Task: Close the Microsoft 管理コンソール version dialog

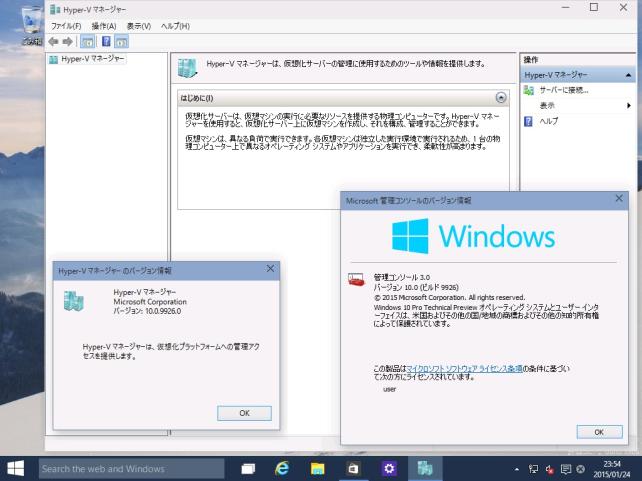Action: tap(619, 199)
